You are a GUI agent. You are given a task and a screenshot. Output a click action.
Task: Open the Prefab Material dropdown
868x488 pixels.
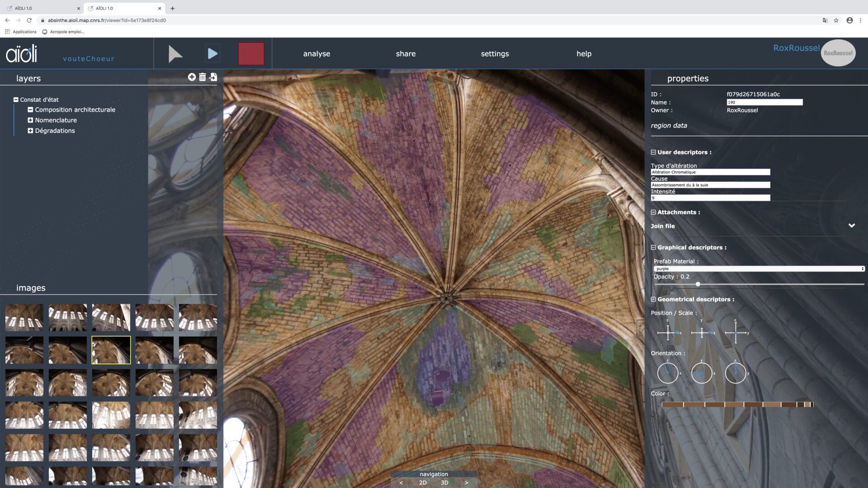click(759, 269)
